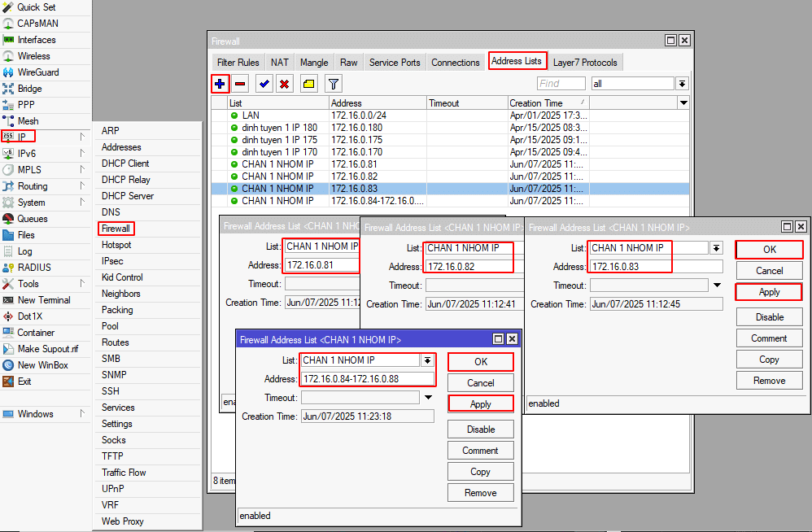Switch to the Connections tab
Viewport: 812px width, 532px height.
(x=456, y=63)
